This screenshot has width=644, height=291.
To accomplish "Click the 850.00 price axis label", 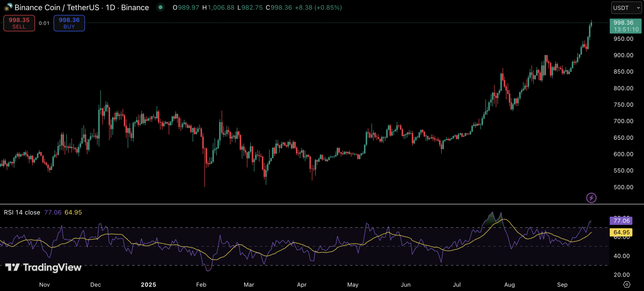I will click(x=623, y=72).
